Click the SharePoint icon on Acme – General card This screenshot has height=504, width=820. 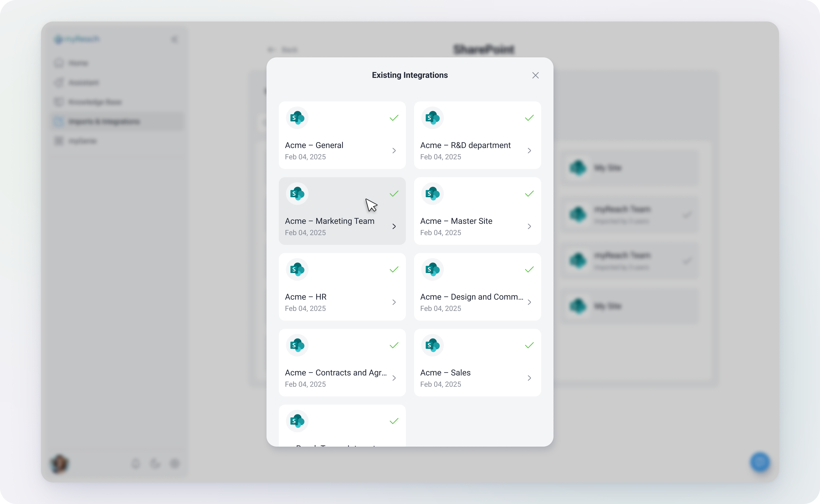[x=297, y=118]
